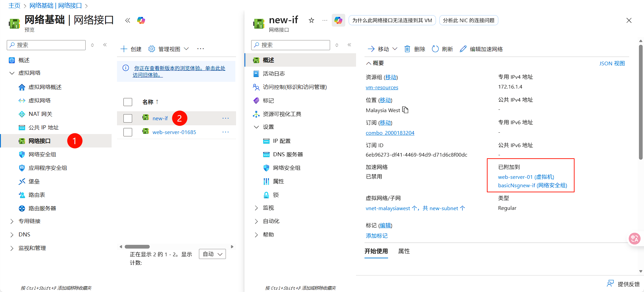Open basicNsgnew-if (网络安全组) link

point(533,185)
